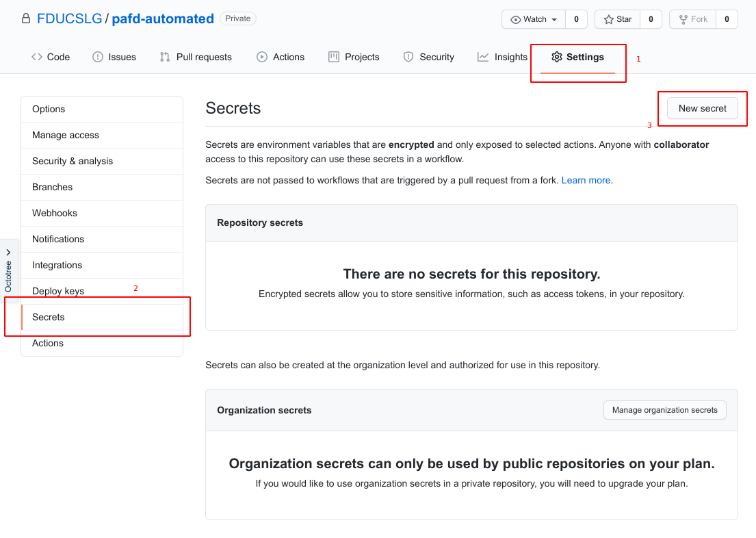This screenshot has width=756, height=538.
Task: Click the New secret button
Action: [x=702, y=108]
